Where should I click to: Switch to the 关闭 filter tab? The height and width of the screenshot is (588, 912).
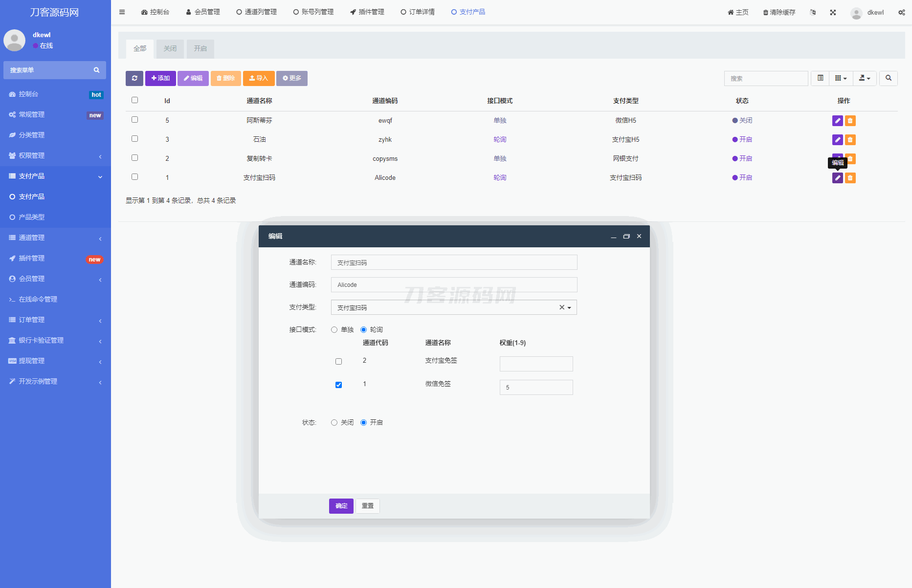coord(170,49)
